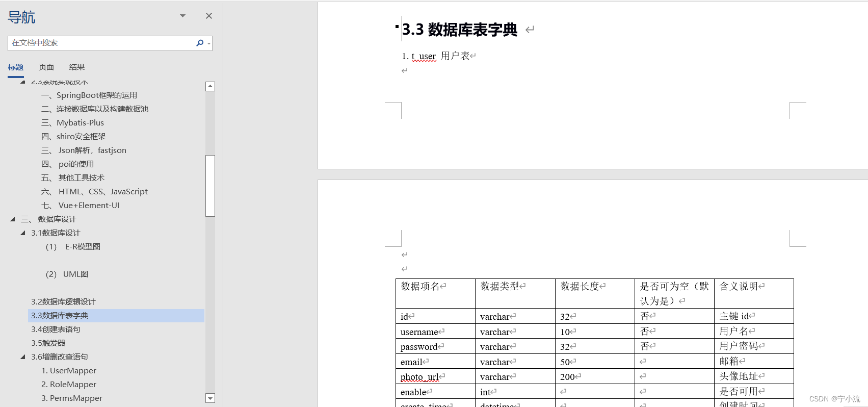
Task: Click the navigation pane scrollbar thumb
Action: point(210,186)
